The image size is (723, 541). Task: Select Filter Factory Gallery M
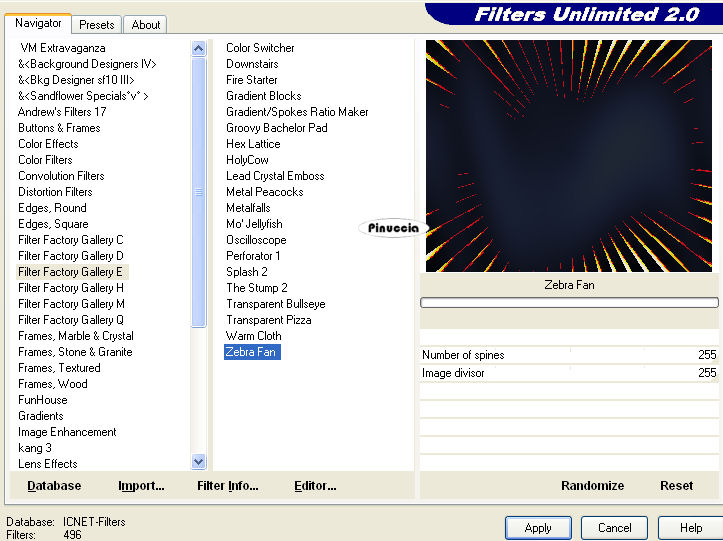point(71,304)
